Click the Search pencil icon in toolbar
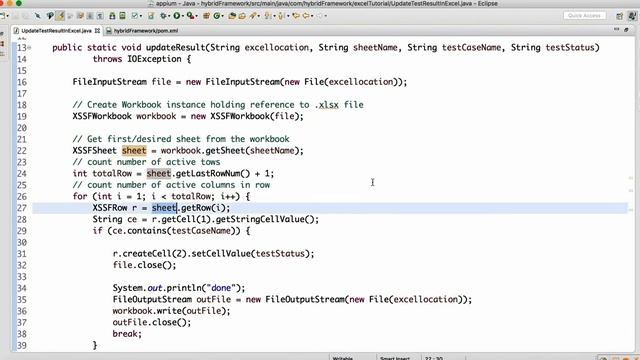 tap(253, 16)
